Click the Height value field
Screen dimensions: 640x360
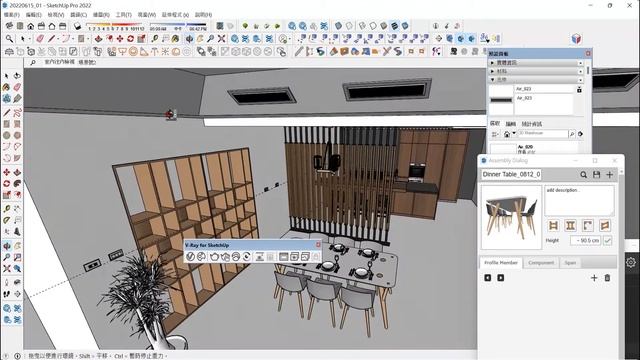coord(585,240)
